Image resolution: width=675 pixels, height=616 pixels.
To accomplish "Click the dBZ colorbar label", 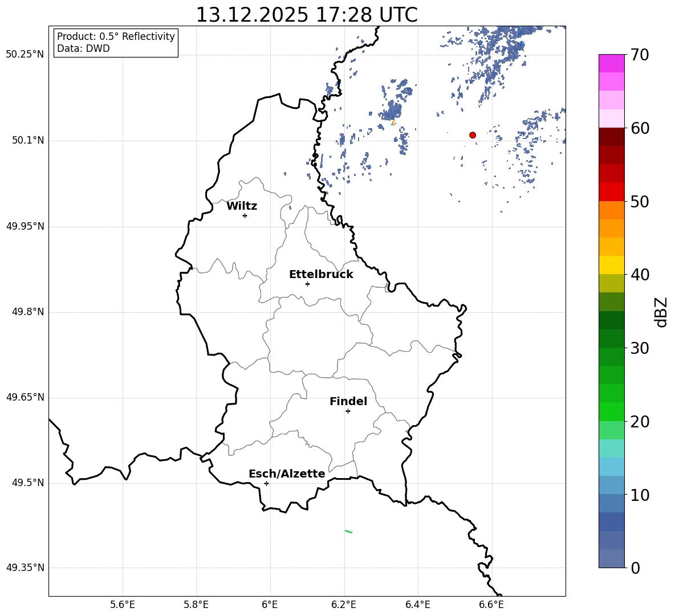I will (660, 312).
